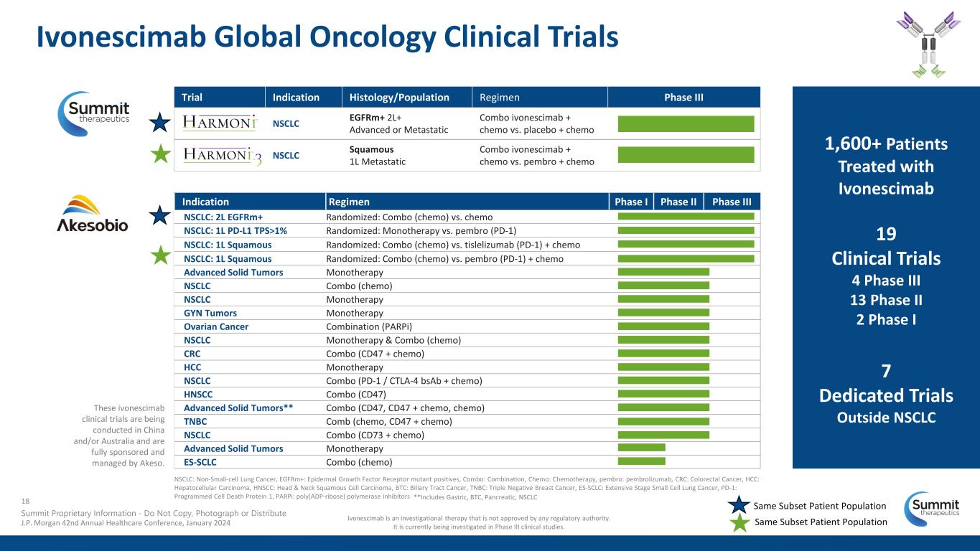Click the dark blue star beside HARMONi trial
This screenshot has width=980, height=551.
tap(161, 123)
